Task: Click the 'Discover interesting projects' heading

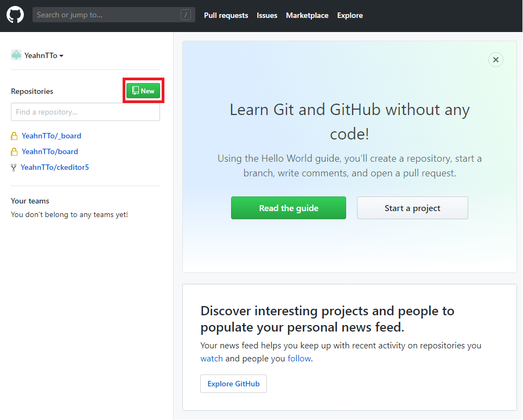Action: pos(327,319)
